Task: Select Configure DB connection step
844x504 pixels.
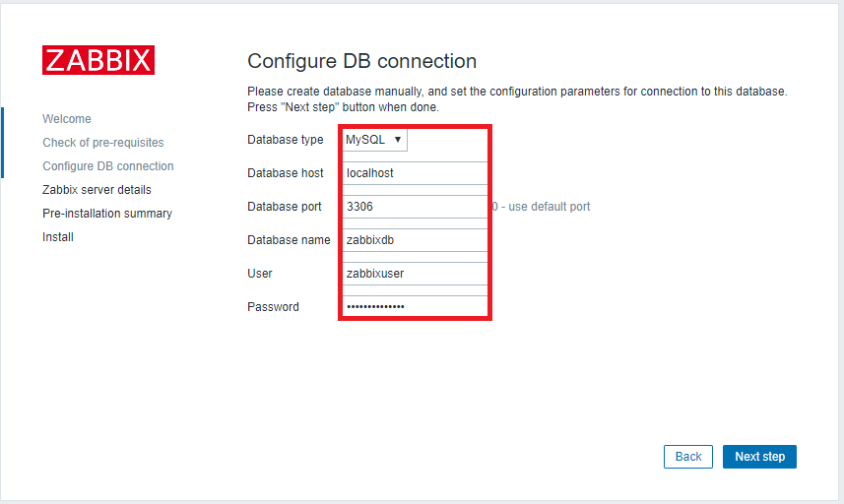Action: 108,166
